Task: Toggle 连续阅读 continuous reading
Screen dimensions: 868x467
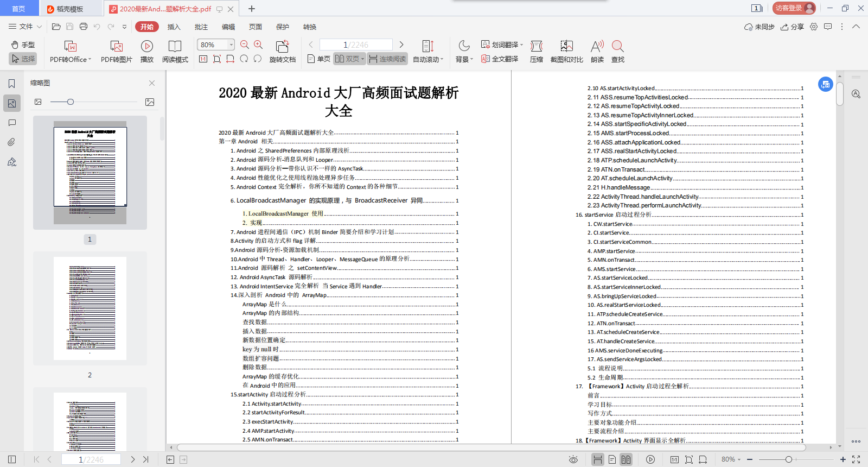Action: coord(387,59)
